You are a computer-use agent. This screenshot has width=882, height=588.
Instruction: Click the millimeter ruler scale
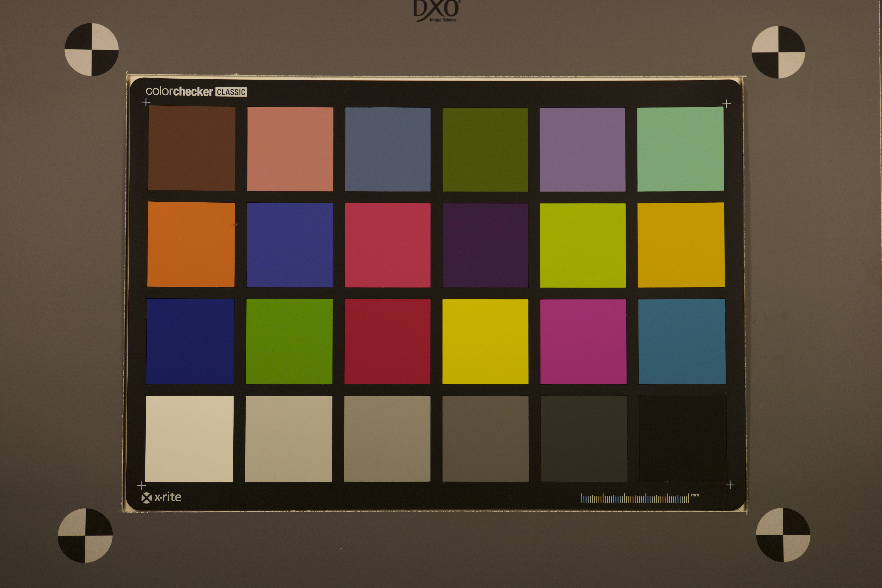(635, 498)
